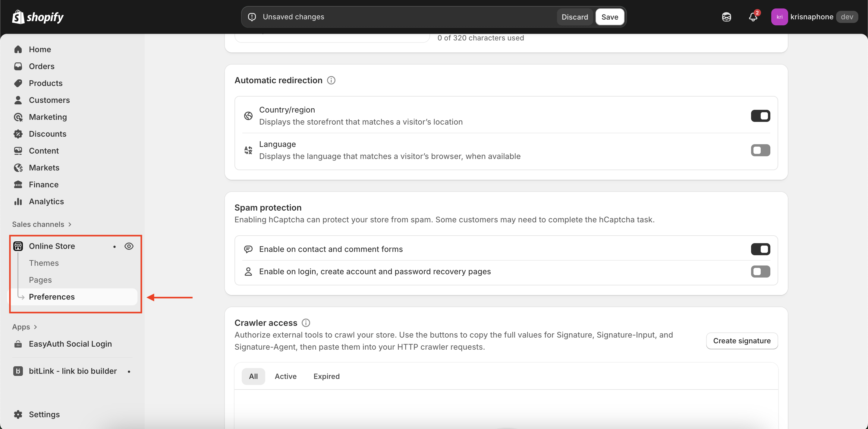Screen dimensions: 868x429
Task: Open Settings with the gear icon
Action: pos(18,414)
